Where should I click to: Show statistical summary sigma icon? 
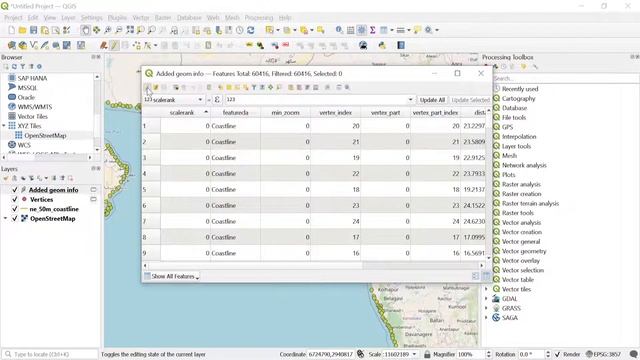pos(372,30)
